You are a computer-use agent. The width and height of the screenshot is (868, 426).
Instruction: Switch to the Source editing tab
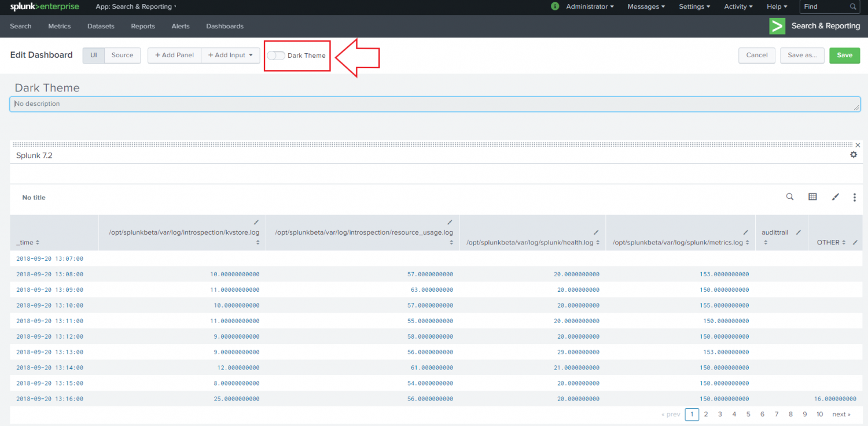(x=122, y=55)
